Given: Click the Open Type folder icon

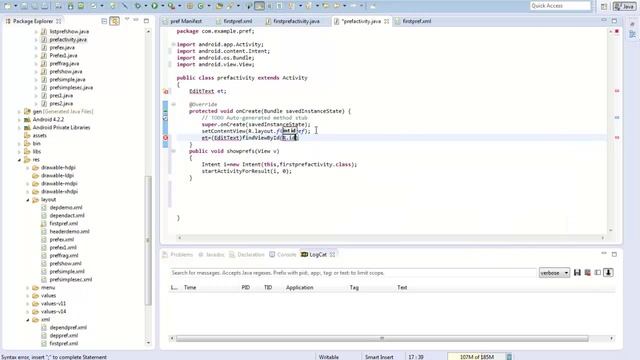Looking at the screenshot, I should point(220,6).
